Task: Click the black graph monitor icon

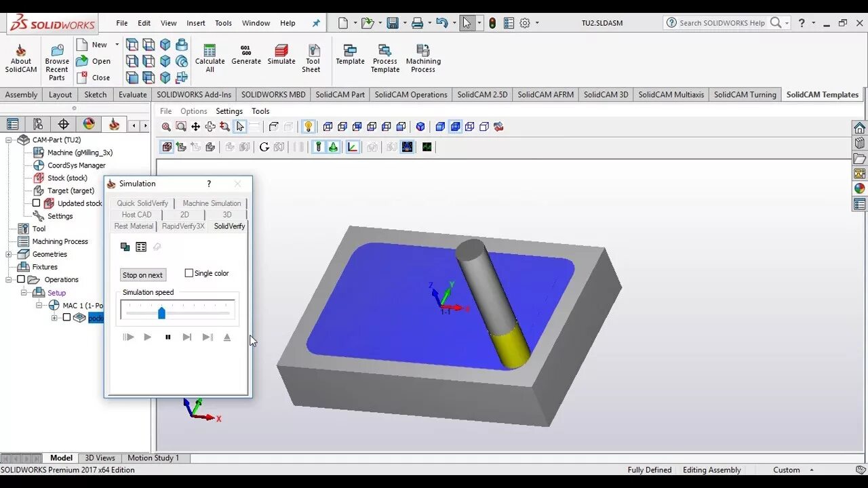Action: (x=427, y=147)
